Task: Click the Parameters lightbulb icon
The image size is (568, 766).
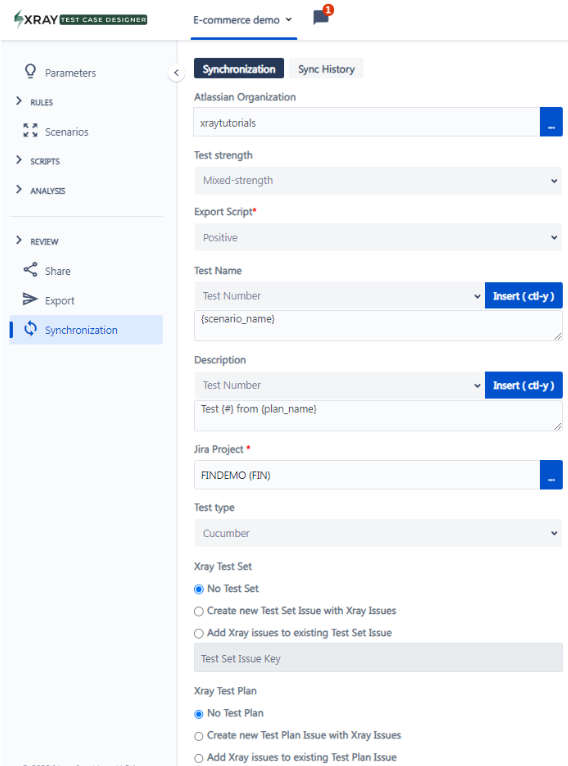Action: pos(30,71)
